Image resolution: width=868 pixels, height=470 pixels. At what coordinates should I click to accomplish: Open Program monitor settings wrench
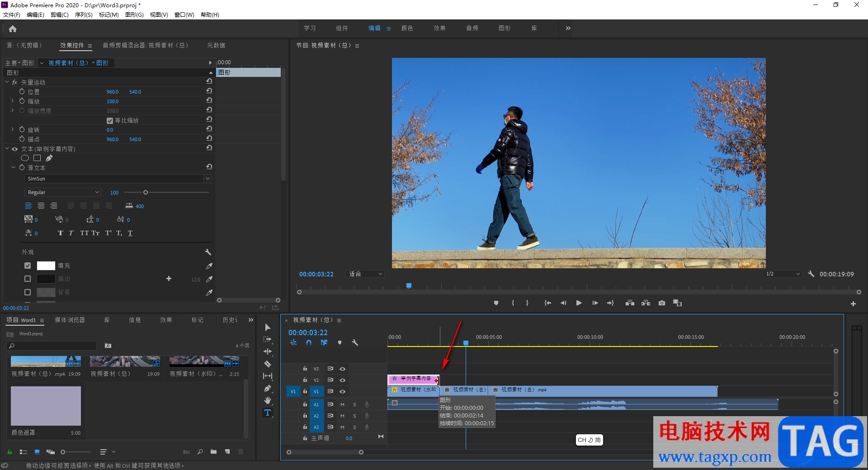(811, 274)
